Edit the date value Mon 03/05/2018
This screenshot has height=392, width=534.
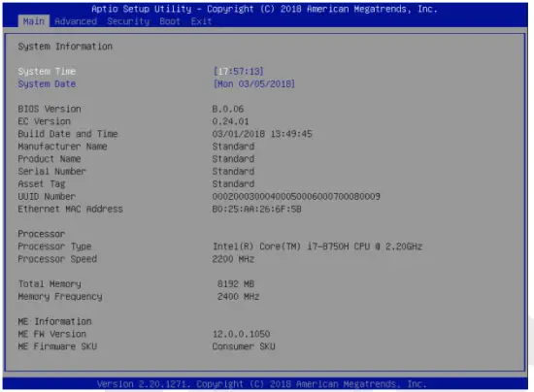pyautogui.click(x=254, y=84)
